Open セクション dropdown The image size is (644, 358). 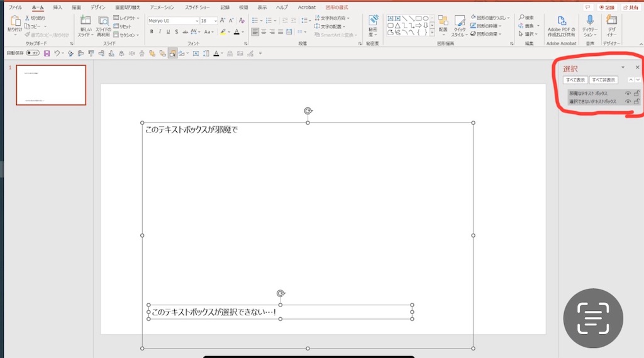pos(126,35)
